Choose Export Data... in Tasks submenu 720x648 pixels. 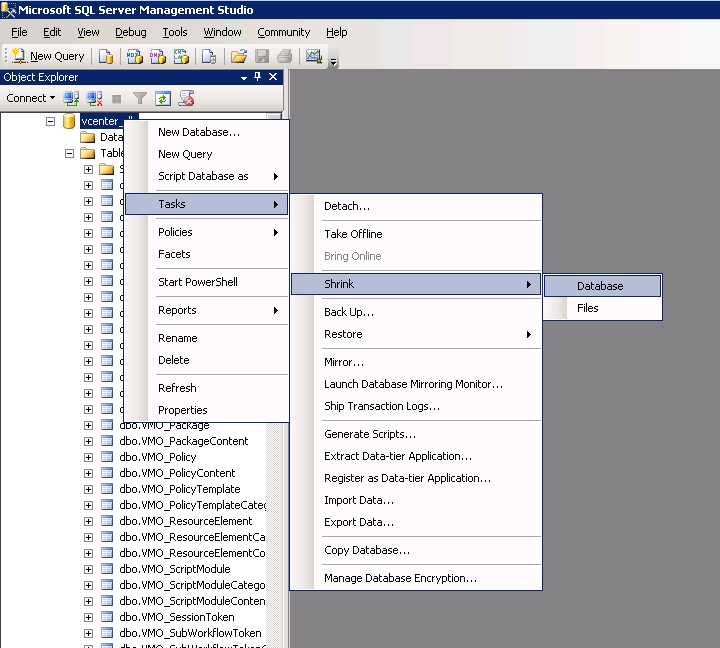tap(416, 523)
